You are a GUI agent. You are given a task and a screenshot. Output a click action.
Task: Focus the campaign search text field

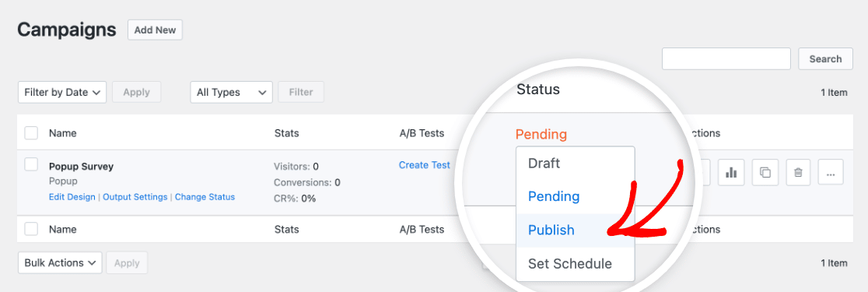[726, 58]
